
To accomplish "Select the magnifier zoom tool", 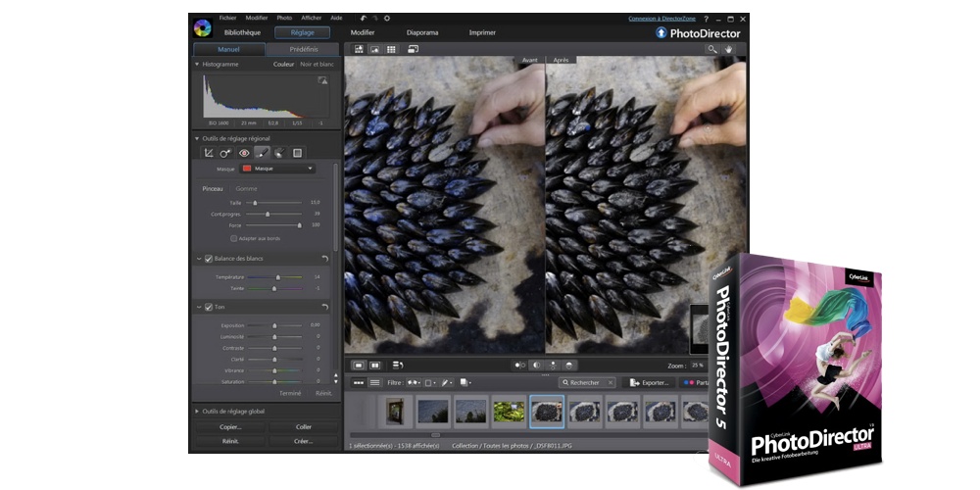I will [712, 49].
